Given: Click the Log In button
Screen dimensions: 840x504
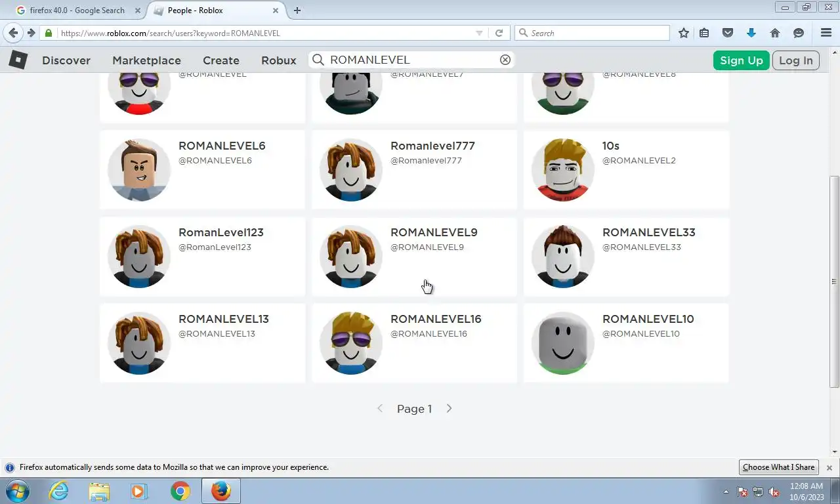Looking at the screenshot, I should 796,60.
